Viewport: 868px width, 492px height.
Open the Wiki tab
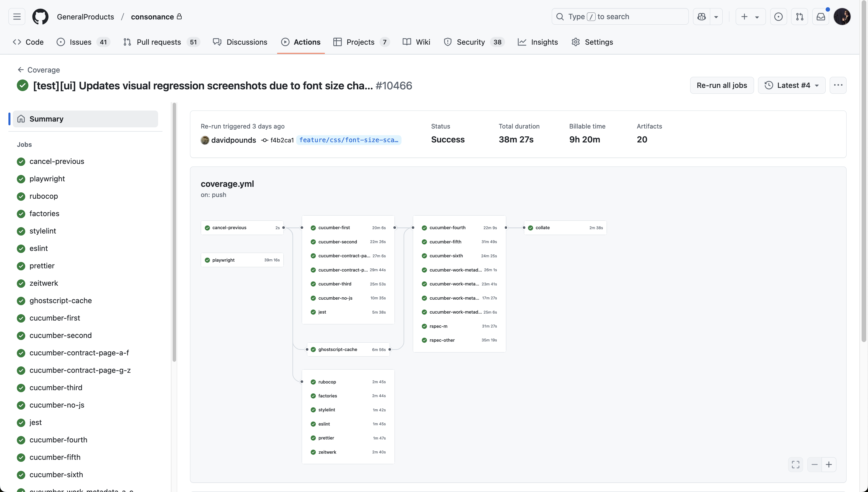pyautogui.click(x=416, y=42)
